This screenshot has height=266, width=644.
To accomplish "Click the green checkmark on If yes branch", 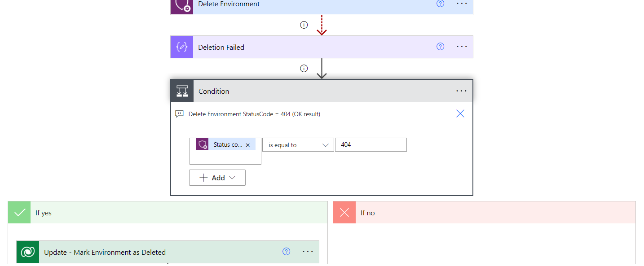I will pos(19,212).
